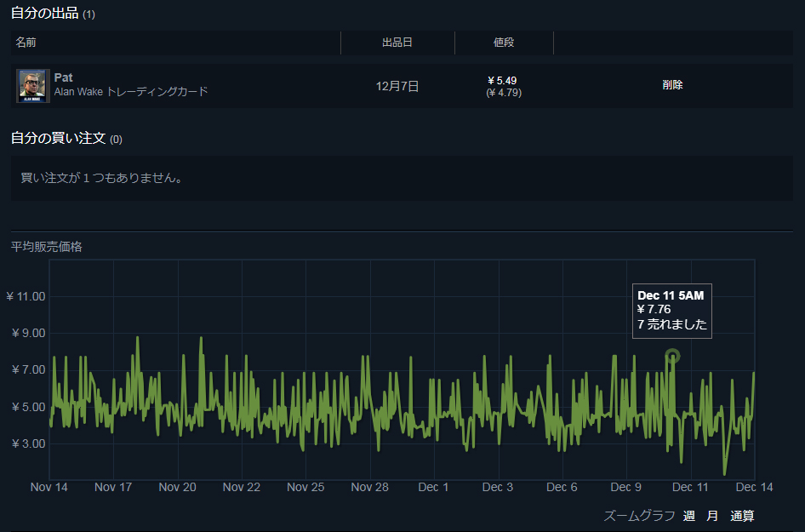Viewport: 805px width, 532px height.
Task: Click the Nov 17 axis label
Action: (x=113, y=488)
